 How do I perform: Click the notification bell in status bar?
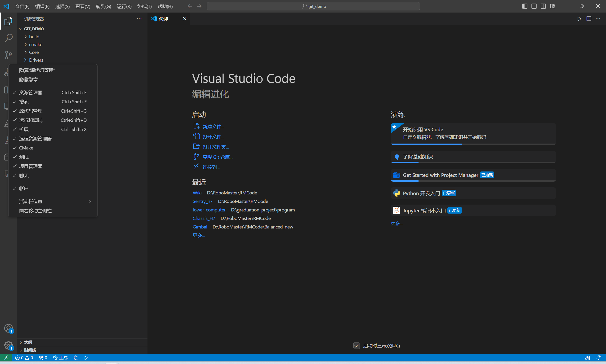click(598, 358)
